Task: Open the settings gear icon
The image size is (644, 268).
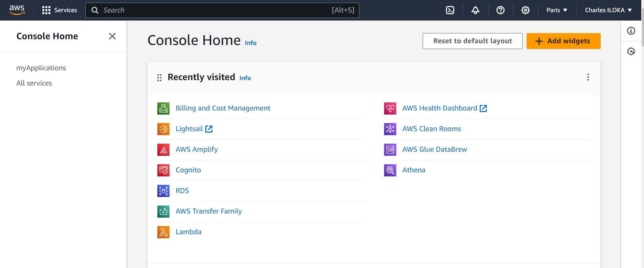Action: 526,10
